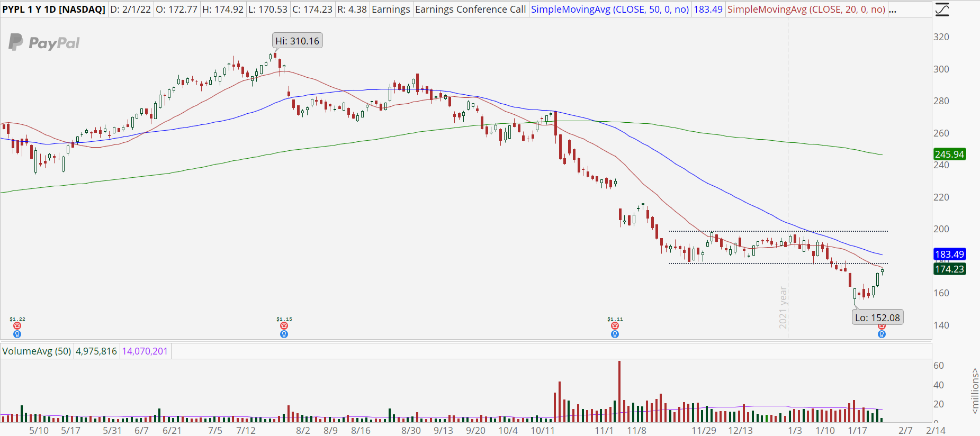Viewport: 980px width, 436px height.
Task: Click the Earnings Conference Call label
Action: click(x=471, y=10)
